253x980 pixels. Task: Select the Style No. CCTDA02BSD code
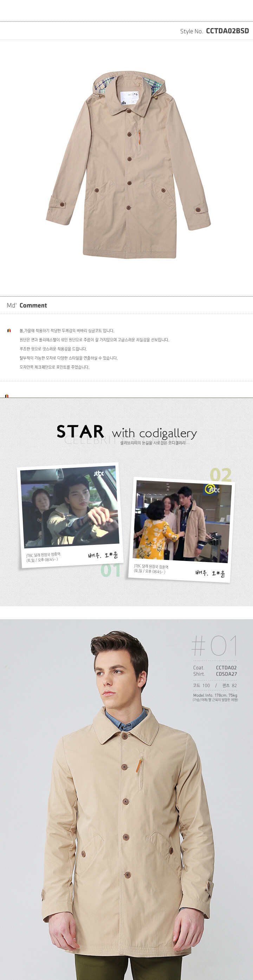click(x=227, y=31)
